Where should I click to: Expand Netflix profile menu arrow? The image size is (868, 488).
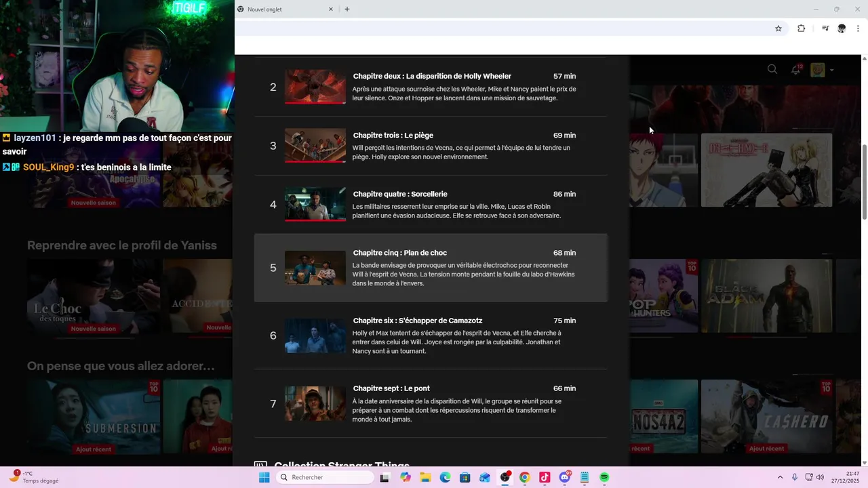point(831,70)
